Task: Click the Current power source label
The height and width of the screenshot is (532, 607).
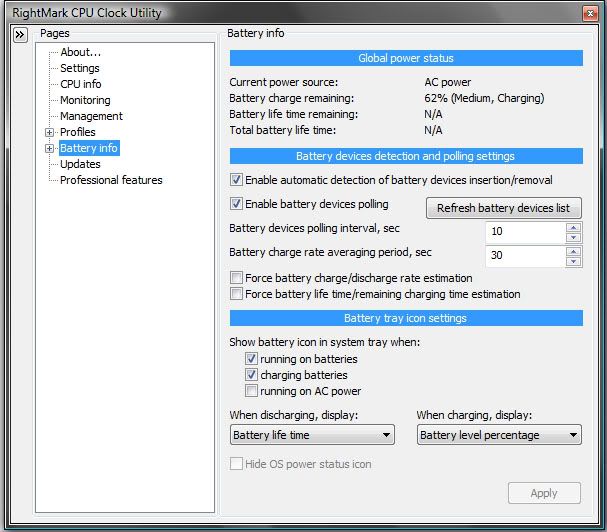Action: coord(283,82)
